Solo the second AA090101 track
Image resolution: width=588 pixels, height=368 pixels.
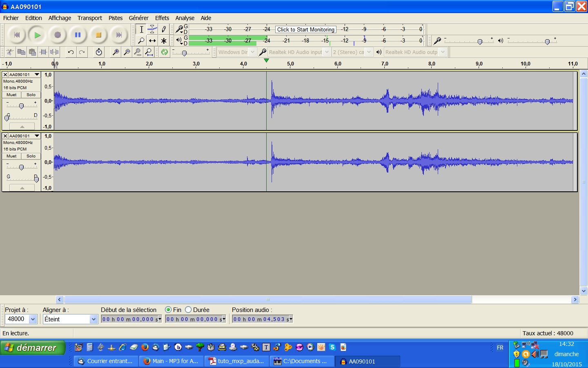click(x=31, y=156)
